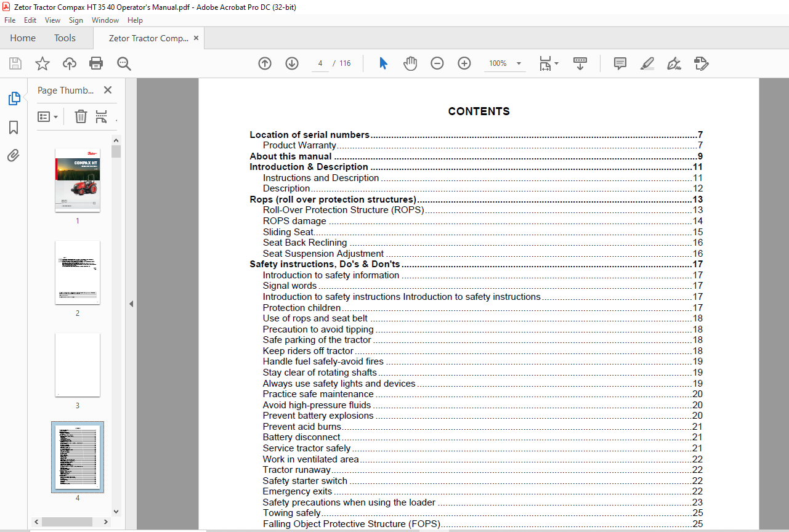789x532 pixels.
Task: Collapse the navigation pane with arrow
Action: tap(131, 304)
